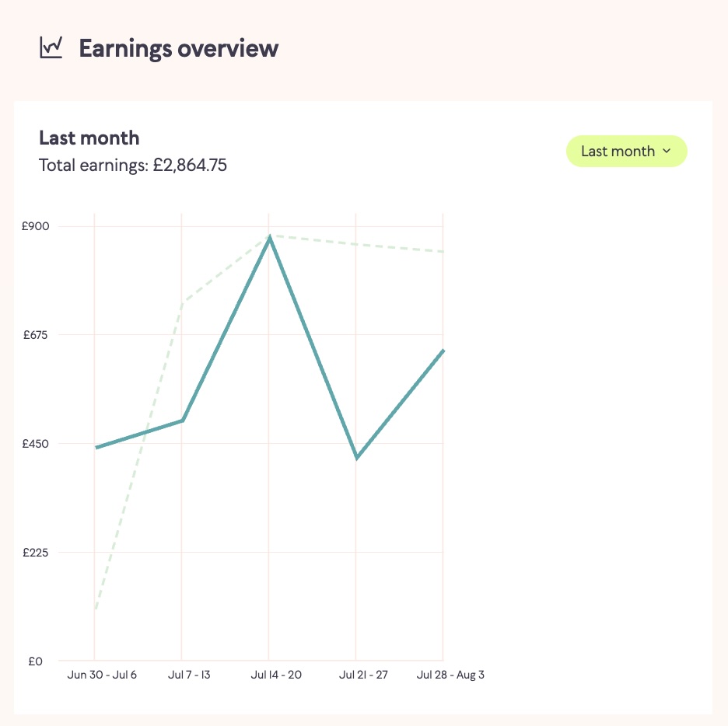Screen dimensions: 728x726
Task: Click the £450 y-axis label
Action: (35, 444)
